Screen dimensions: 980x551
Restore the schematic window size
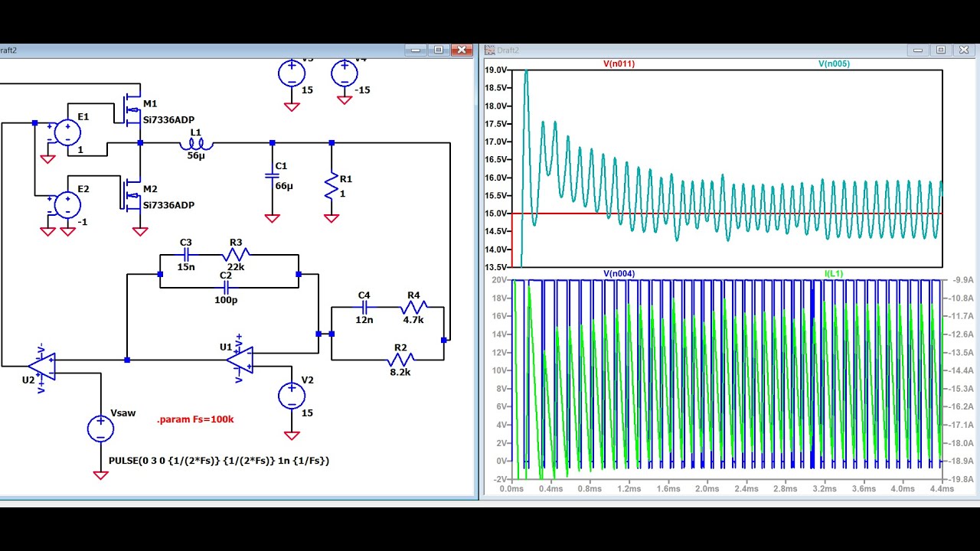pos(439,51)
